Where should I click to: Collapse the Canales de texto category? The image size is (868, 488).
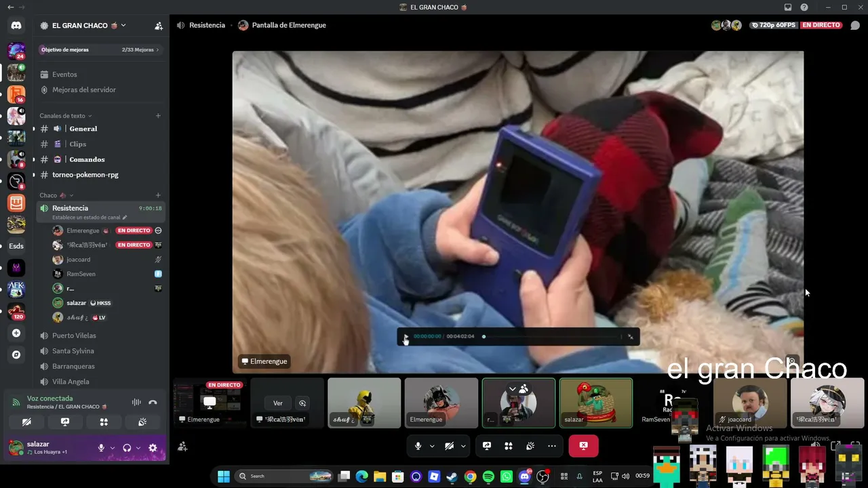click(65, 116)
